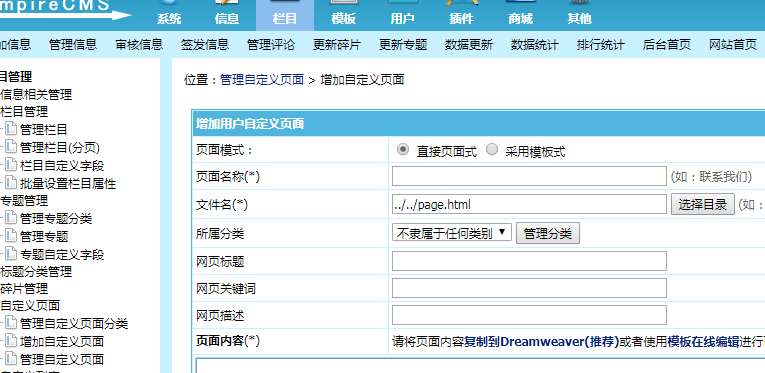Viewport: 765px width, 373px height.
Task: Select the 直接页面式 radio button
Action: [403, 150]
